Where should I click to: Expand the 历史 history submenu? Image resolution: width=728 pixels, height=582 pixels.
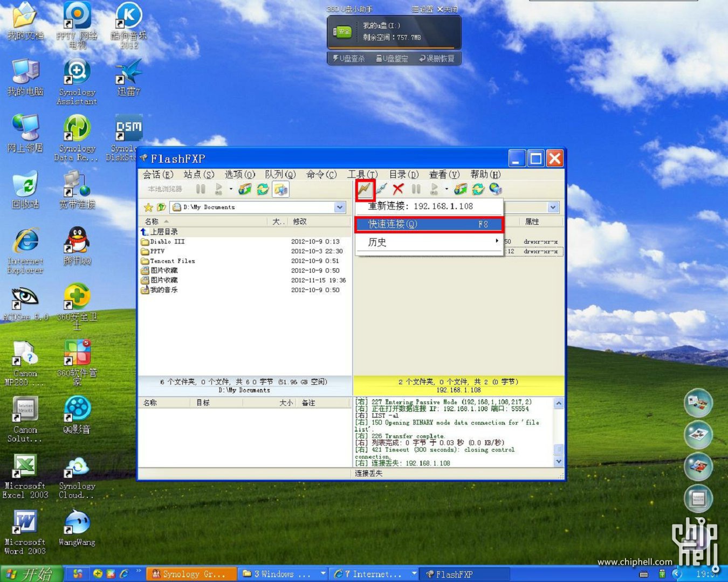(x=429, y=242)
